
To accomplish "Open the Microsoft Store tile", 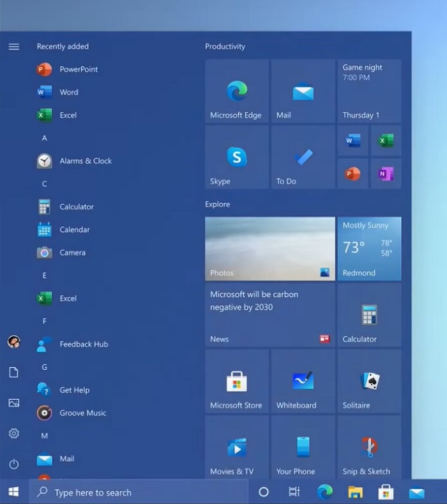I will pyautogui.click(x=237, y=381).
